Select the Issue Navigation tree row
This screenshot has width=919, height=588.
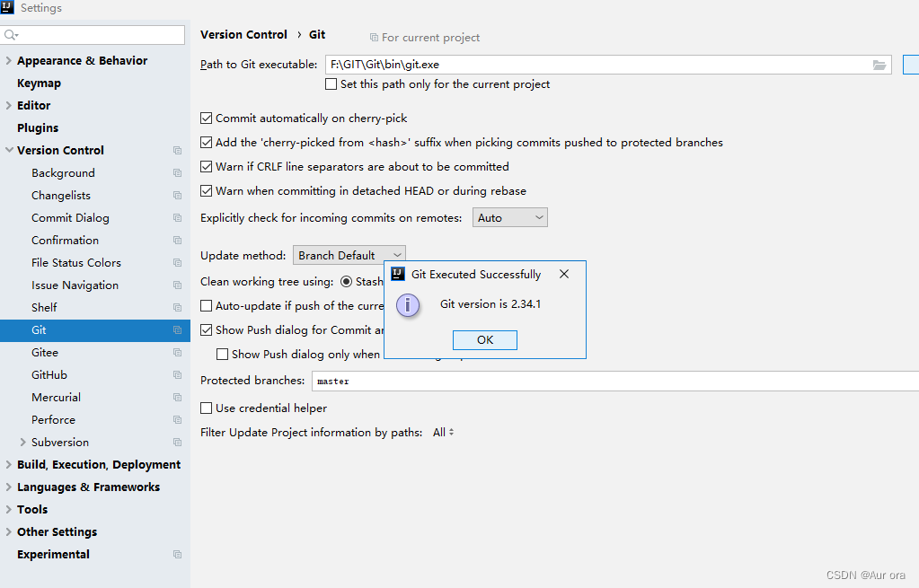[x=95, y=285]
